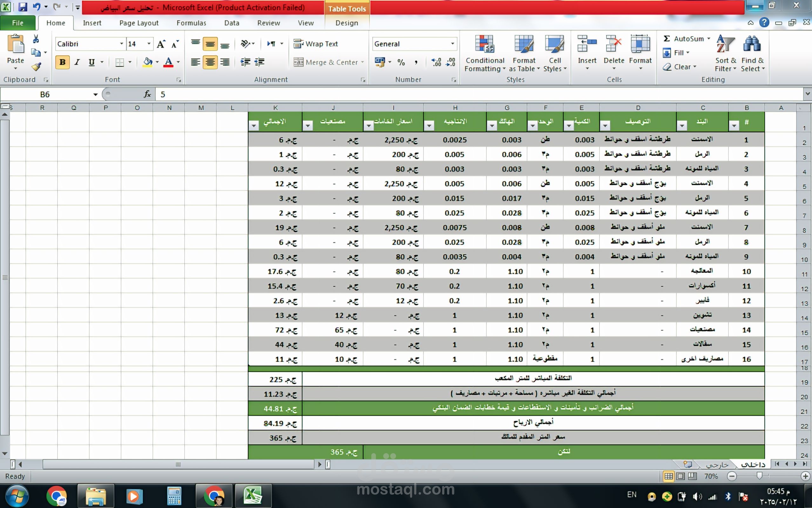Viewport: 812px width, 508px height.
Task: Click the Fill button
Action: click(675, 53)
